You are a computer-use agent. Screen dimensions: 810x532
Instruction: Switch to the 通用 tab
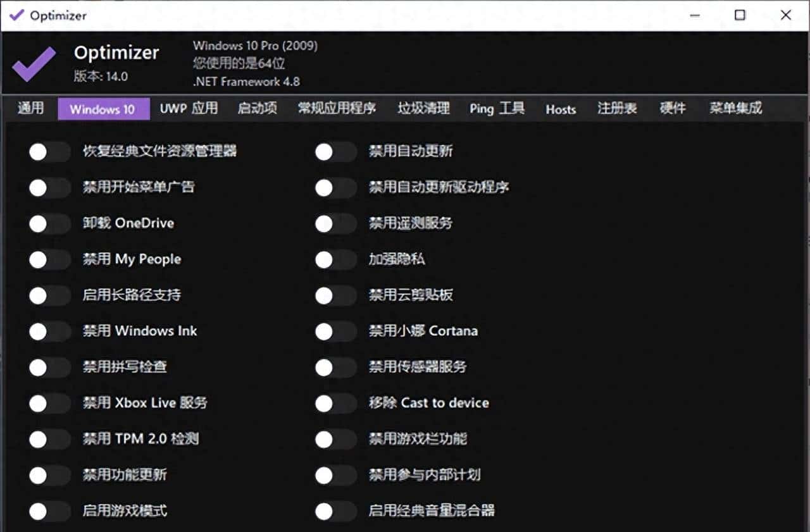(x=29, y=108)
